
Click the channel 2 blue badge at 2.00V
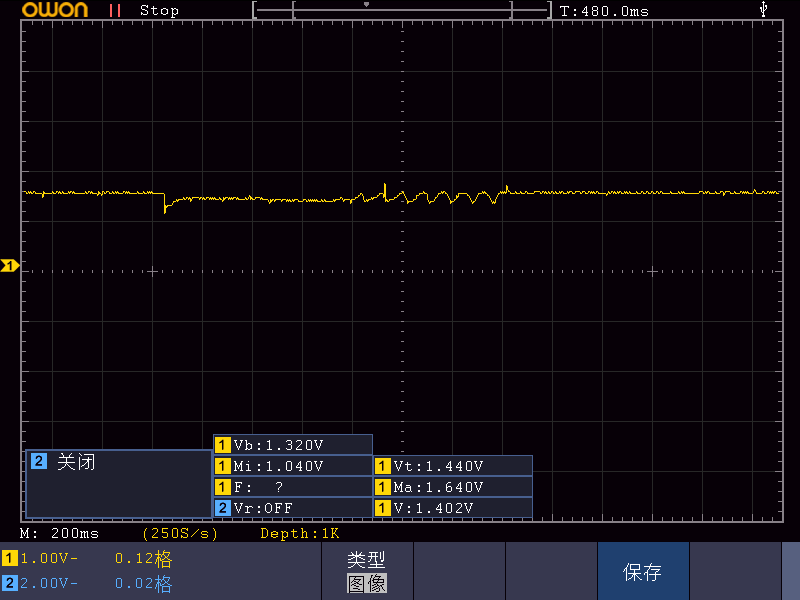pos(10,583)
